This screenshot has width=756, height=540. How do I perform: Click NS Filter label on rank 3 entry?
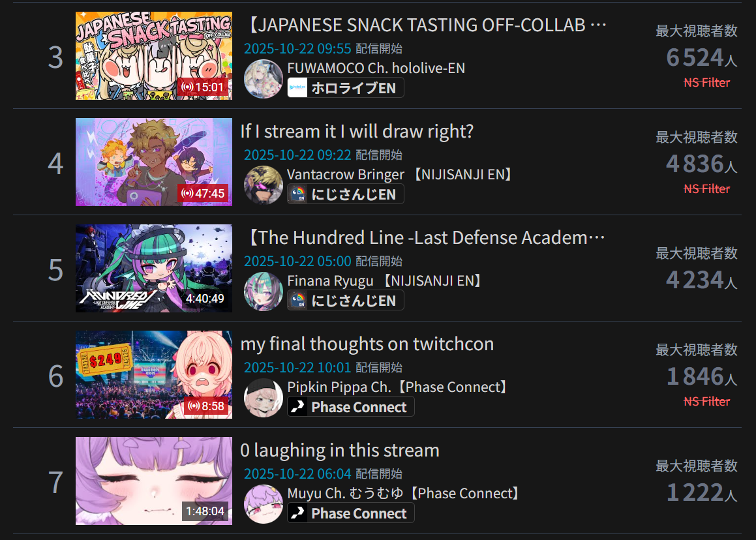pos(707,83)
